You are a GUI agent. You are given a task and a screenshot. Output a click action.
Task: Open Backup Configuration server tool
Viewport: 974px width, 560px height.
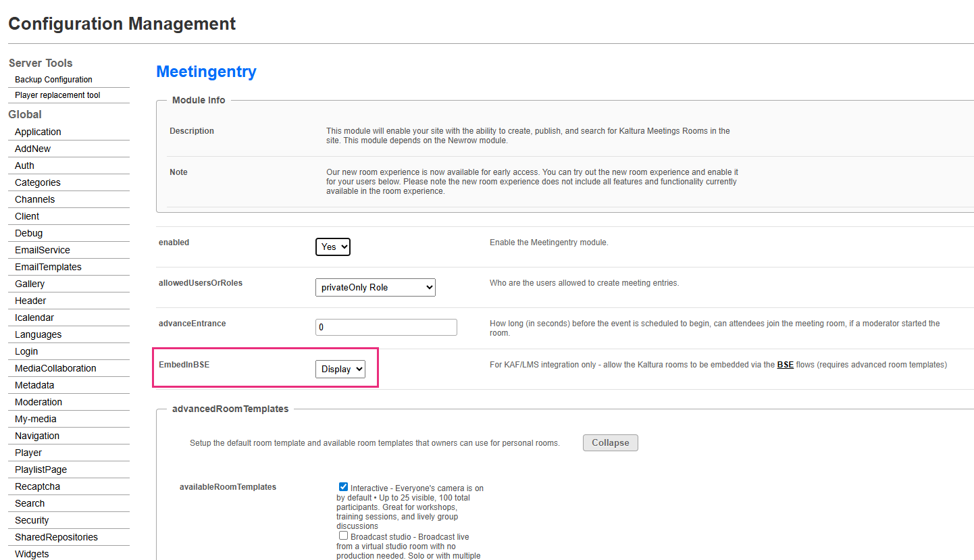click(x=53, y=80)
